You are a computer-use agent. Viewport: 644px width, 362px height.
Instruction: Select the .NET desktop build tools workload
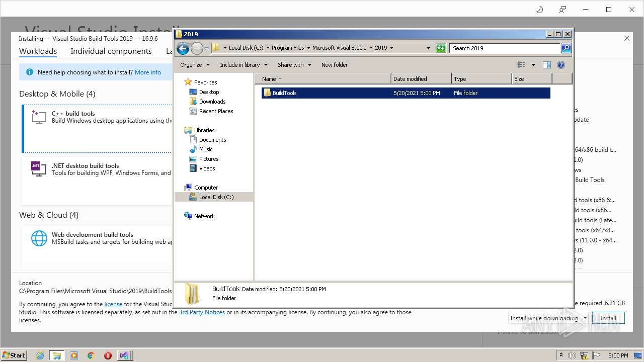pos(97,180)
